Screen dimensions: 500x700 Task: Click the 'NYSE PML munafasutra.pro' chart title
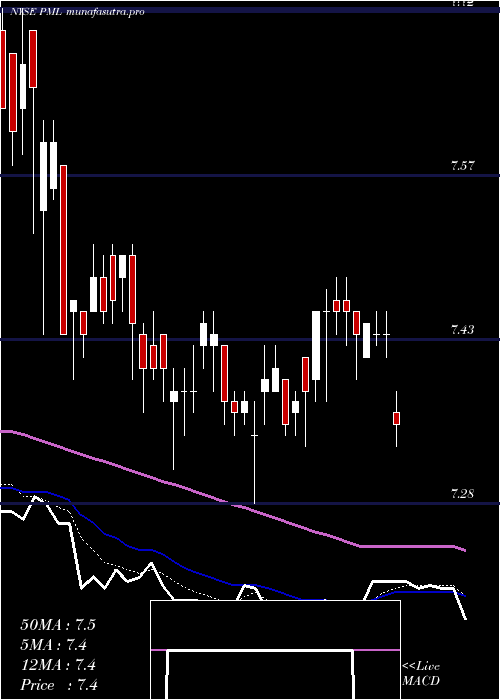75,12
